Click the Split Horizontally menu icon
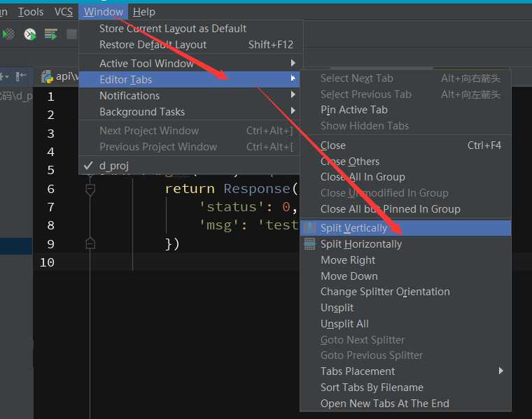 tap(309, 244)
